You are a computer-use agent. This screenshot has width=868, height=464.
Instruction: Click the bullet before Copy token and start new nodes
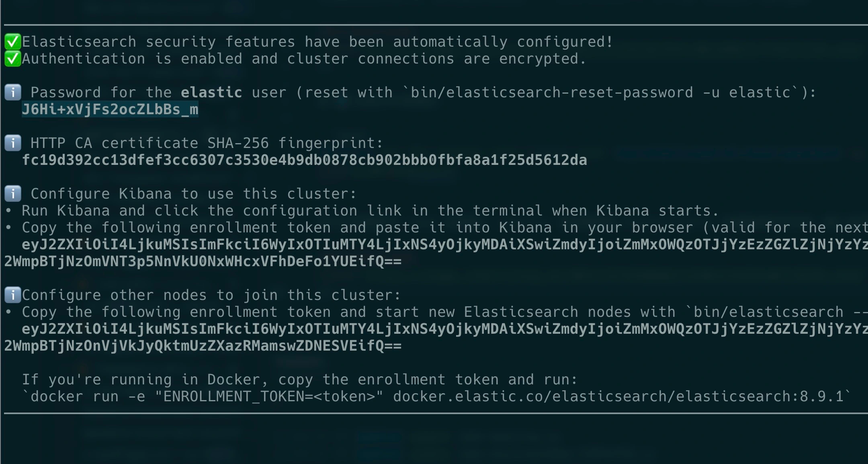[8, 312]
